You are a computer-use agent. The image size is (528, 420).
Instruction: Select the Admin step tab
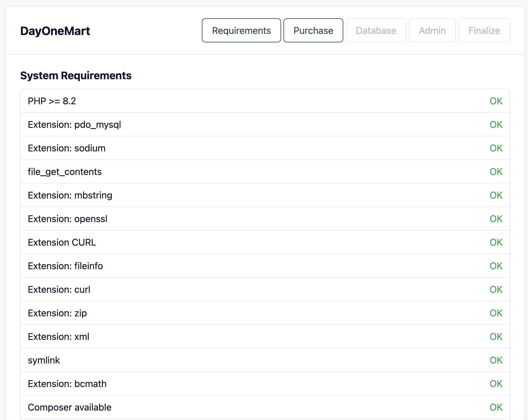coord(432,31)
